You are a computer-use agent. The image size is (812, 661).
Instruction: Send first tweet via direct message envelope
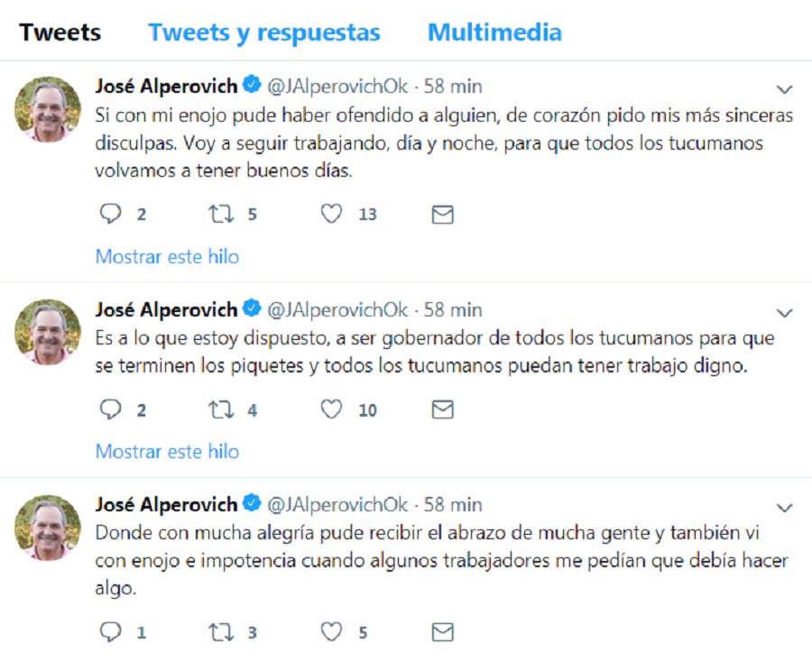[443, 215]
